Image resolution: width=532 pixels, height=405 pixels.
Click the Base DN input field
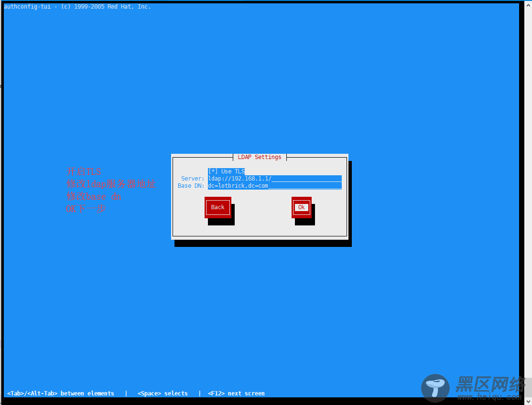(x=275, y=186)
